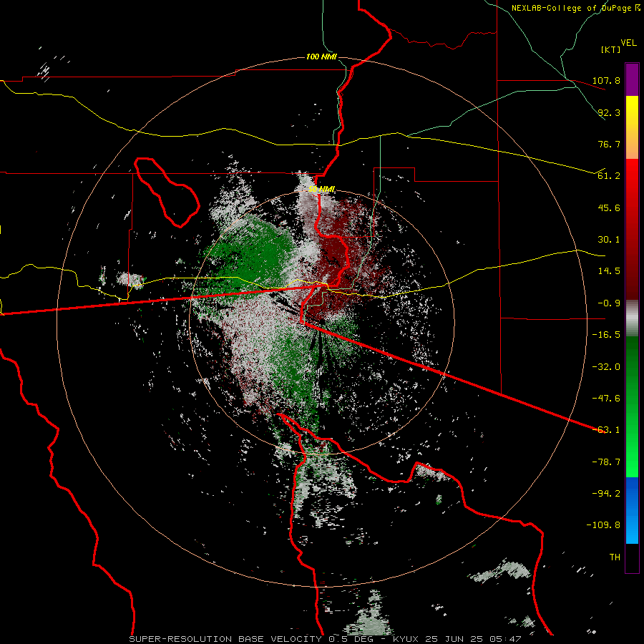Select the 45.6 knot scale value
The height and width of the screenshot is (644, 644).
(609, 208)
